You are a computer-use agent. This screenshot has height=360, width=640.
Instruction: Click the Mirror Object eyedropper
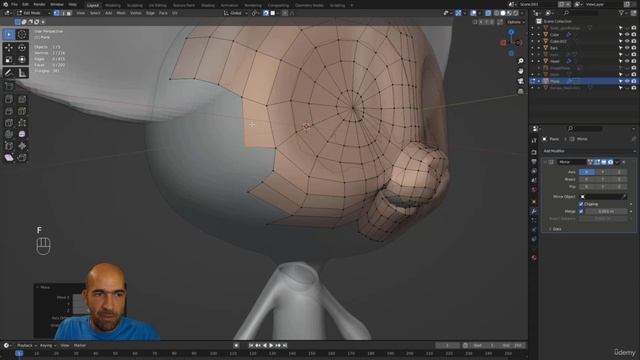pyautogui.click(x=624, y=197)
